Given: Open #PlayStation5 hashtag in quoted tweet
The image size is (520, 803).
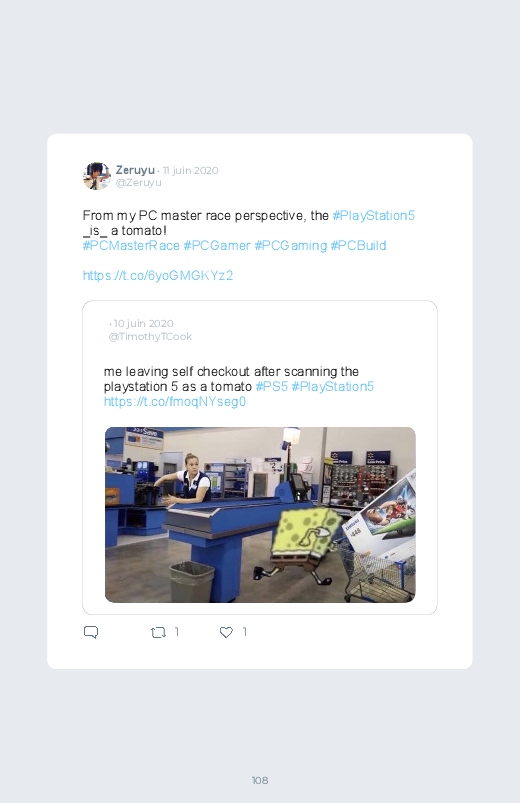Looking at the screenshot, I should tap(332, 387).
